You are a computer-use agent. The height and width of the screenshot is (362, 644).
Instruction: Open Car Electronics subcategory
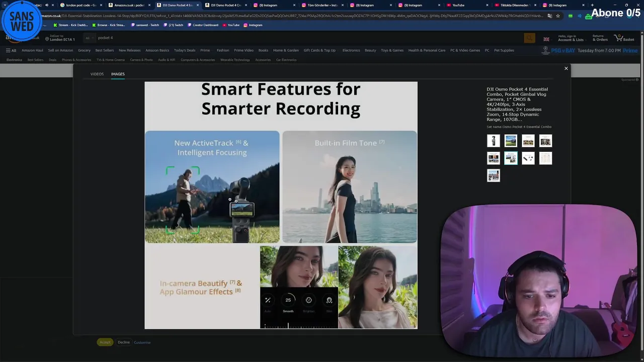click(x=286, y=60)
